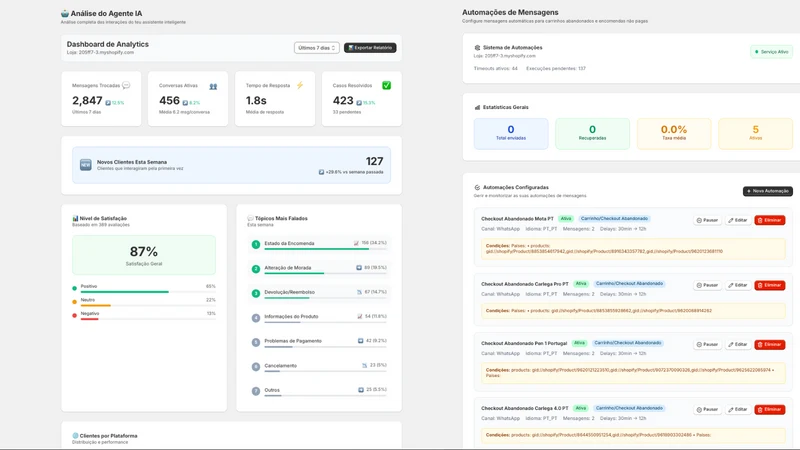
Task: Click the Devolução/Reembolso topic label
Action: [x=289, y=292]
